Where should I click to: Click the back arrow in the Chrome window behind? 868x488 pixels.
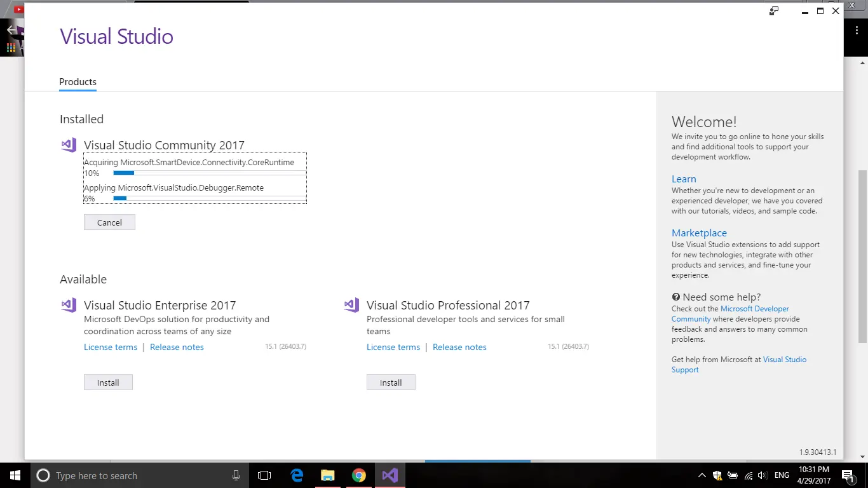(11, 30)
